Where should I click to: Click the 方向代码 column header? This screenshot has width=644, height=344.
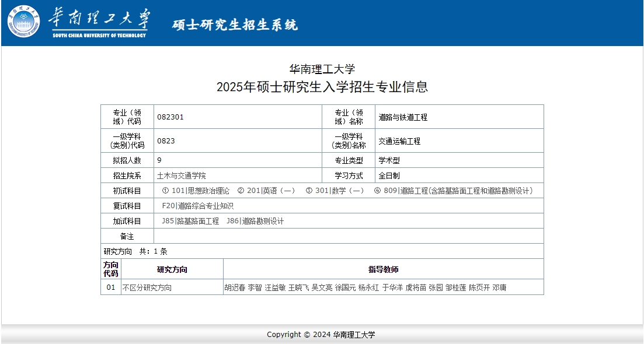111,269
